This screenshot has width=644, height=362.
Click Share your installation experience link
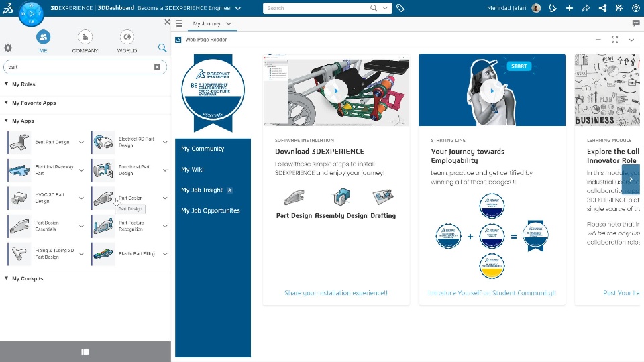pyautogui.click(x=336, y=293)
